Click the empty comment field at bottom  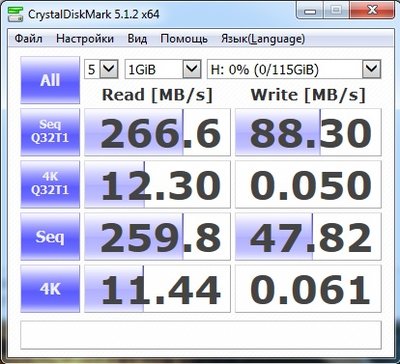click(x=201, y=335)
